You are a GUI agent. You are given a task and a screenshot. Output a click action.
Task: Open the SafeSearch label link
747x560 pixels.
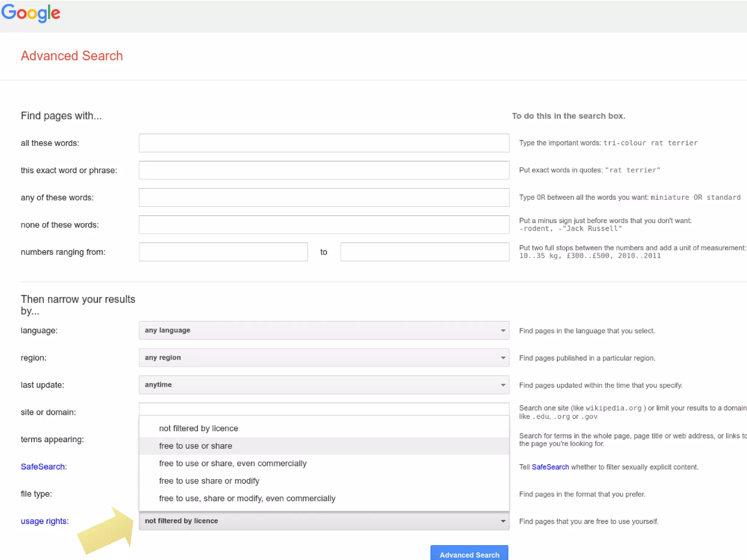[43, 467]
